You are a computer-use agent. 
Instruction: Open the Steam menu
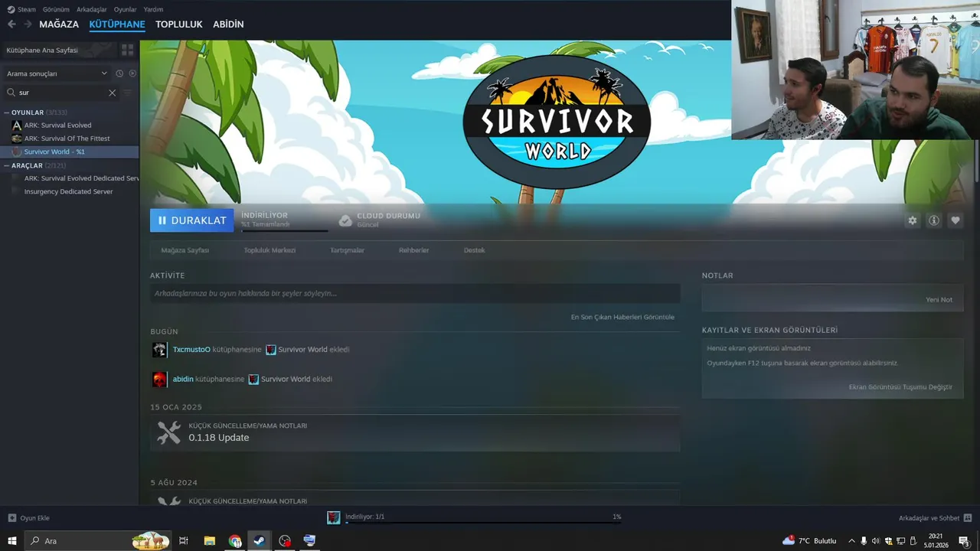[22, 9]
